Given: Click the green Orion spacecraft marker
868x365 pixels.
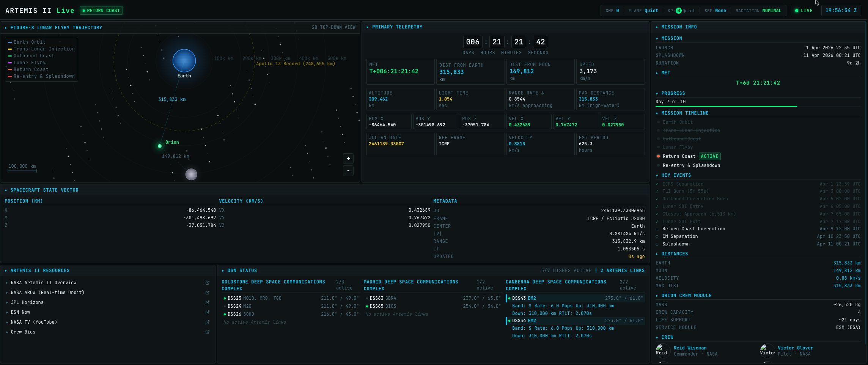Looking at the screenshot, I should 160,146.
